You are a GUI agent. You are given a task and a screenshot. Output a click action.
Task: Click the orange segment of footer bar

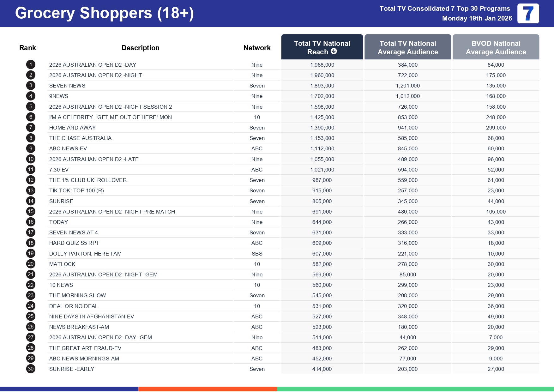tap(208, 389)
